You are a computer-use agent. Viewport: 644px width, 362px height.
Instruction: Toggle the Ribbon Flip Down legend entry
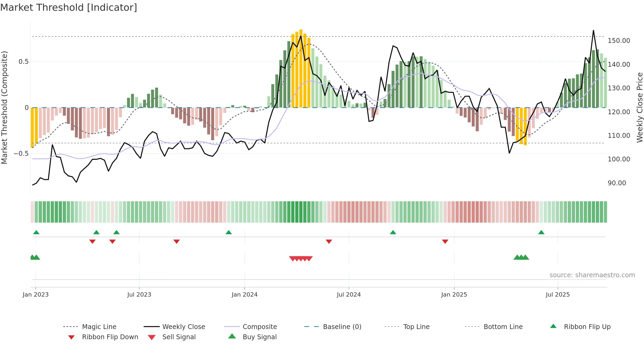pyautogui.click(x=103, y=337)
